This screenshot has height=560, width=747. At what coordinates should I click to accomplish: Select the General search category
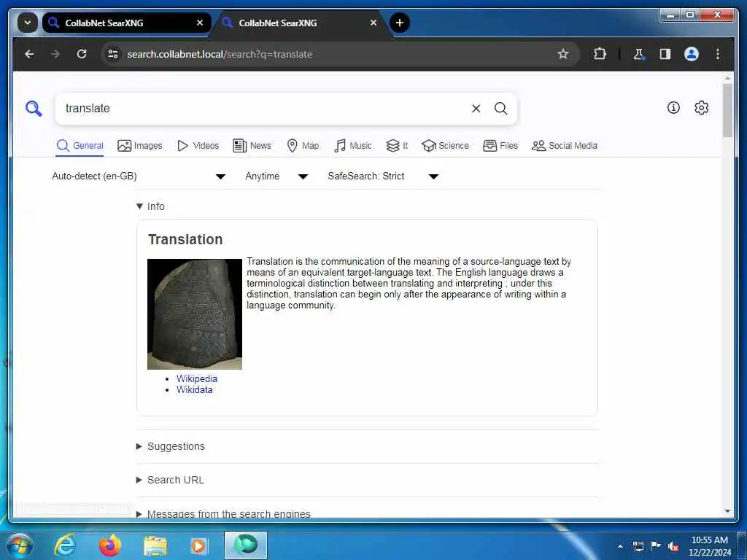click(x=80, y=146)
